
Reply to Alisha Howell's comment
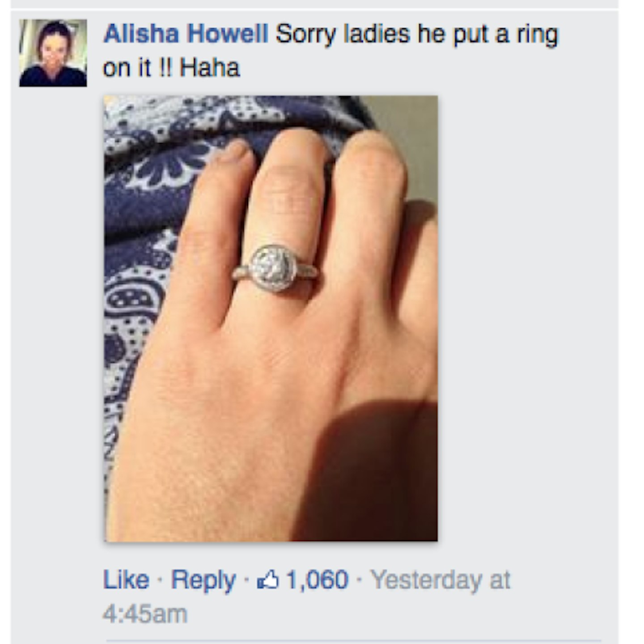pyautogui.click(x=203, y=580)
